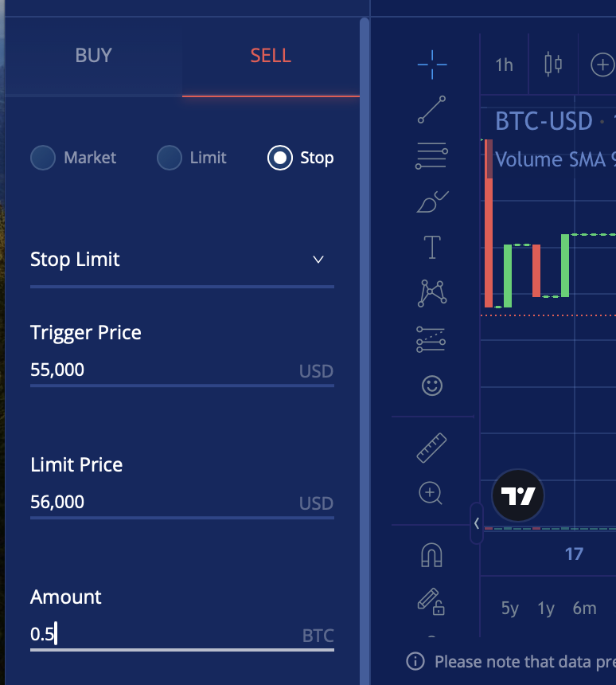Expand the Stop Limit dropdown
The image size is (616, 685).
182,260
